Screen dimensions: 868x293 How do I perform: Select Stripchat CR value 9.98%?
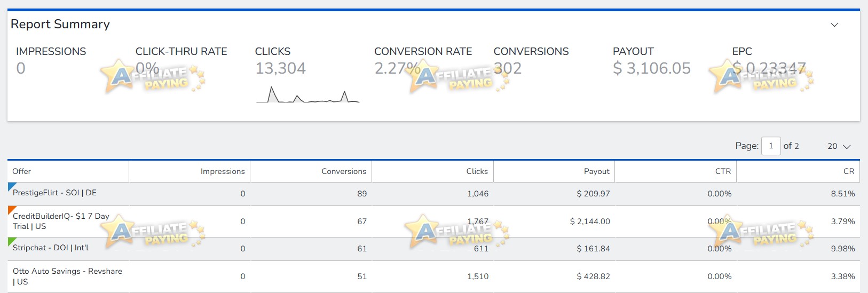[x=843, y=249]
